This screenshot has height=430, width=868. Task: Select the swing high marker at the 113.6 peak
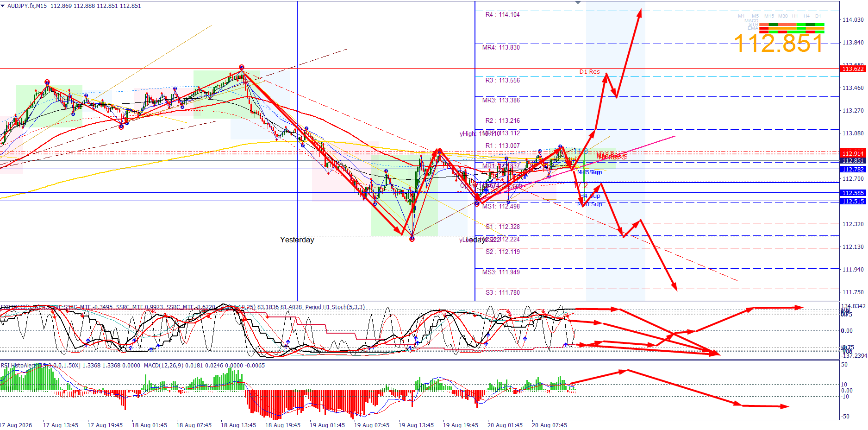coord(242,68)
